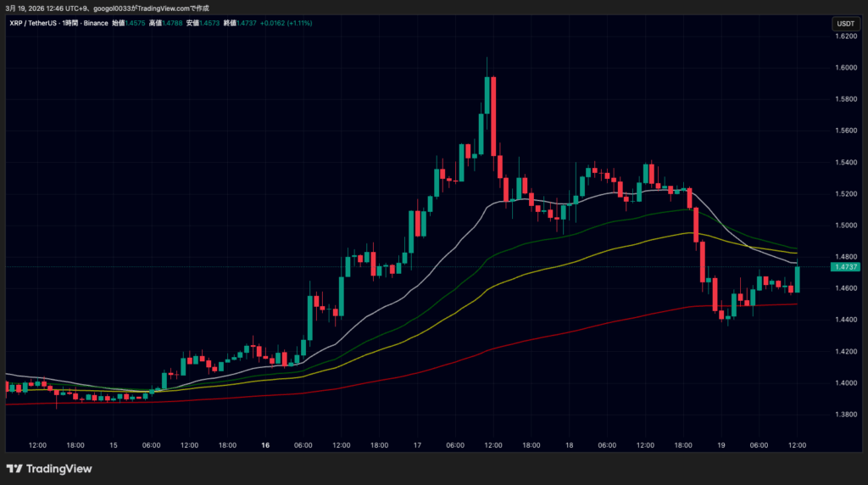Open the USDT currency selector

pos(845,24)
